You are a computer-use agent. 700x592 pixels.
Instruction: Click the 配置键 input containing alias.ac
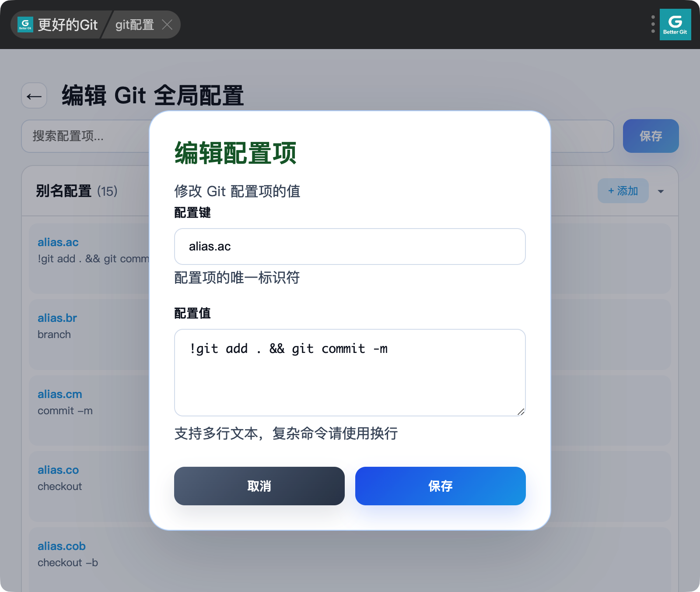click(x=350, y=247)
